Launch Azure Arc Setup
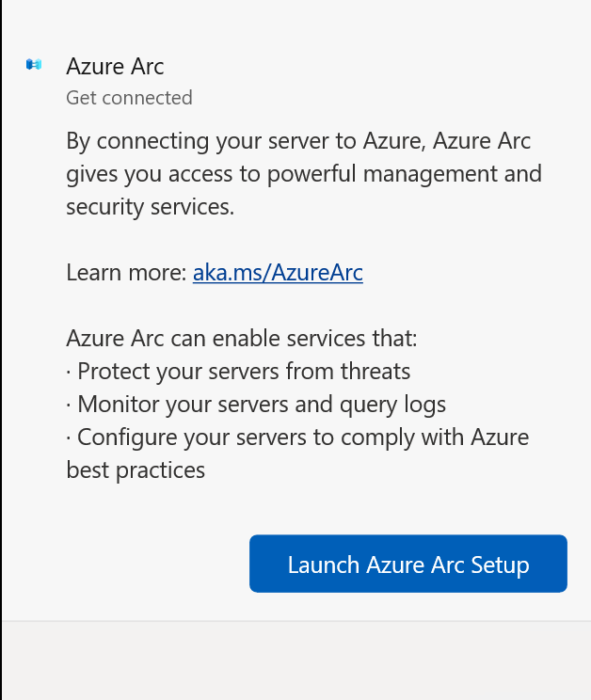Viewport: 591px width, 700px height. (408, 564)
